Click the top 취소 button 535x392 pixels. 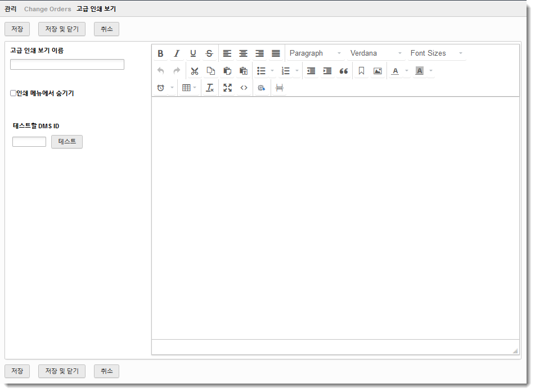coord(106,29)
